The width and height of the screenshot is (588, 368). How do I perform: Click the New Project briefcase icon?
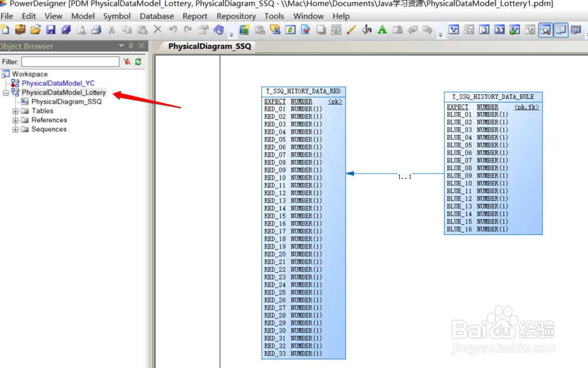click(20, 29)
